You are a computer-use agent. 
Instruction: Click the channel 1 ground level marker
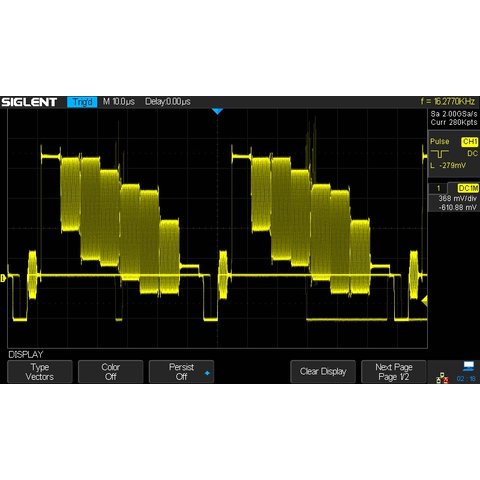point(3,278)
